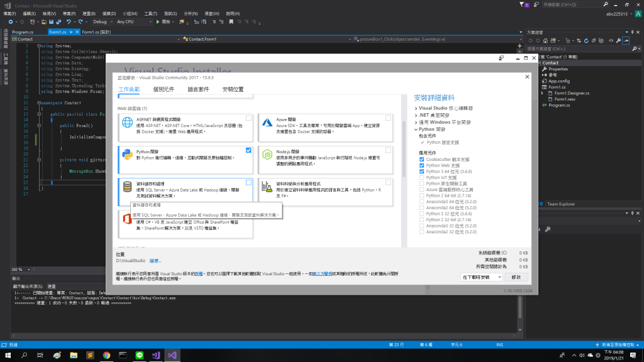The width and height of the screenshot is (644, 362).
Task: Click the ASP.NET globe workload icon
Action: pyautogui.click(x=127, y=123)
